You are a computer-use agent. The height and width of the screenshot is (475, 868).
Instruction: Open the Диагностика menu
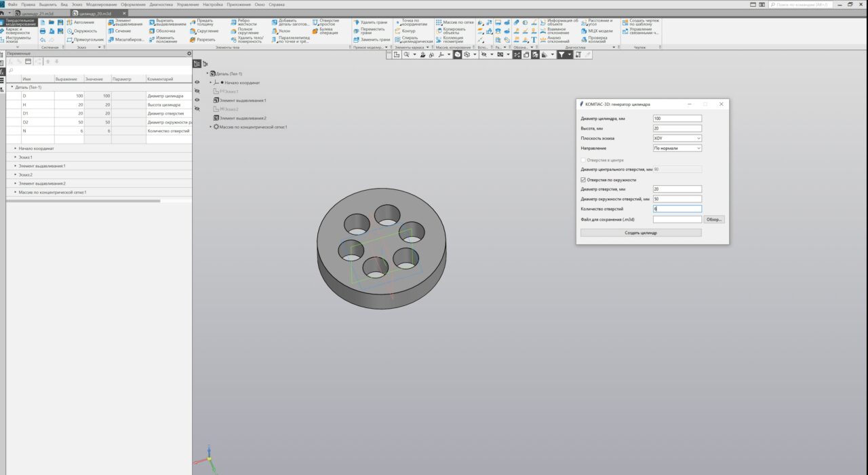pos(161,4)
